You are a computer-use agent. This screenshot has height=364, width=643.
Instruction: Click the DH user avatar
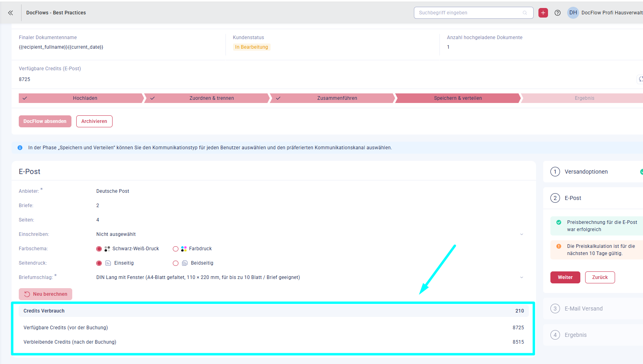click(573, 13)
